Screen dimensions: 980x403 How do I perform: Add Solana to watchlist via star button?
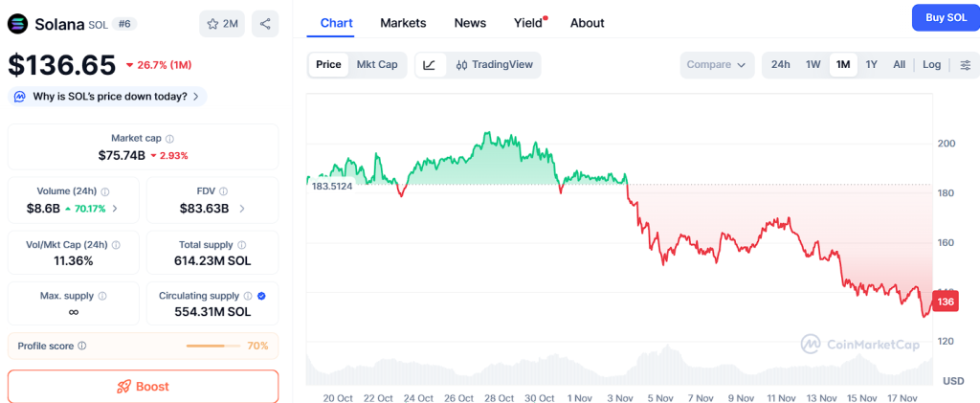(222, 24)
